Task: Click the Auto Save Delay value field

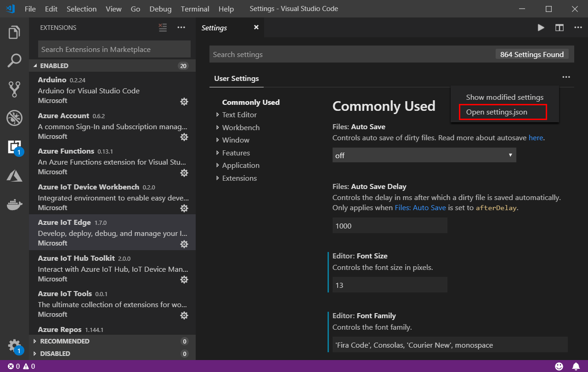Action: pos(390,226)
